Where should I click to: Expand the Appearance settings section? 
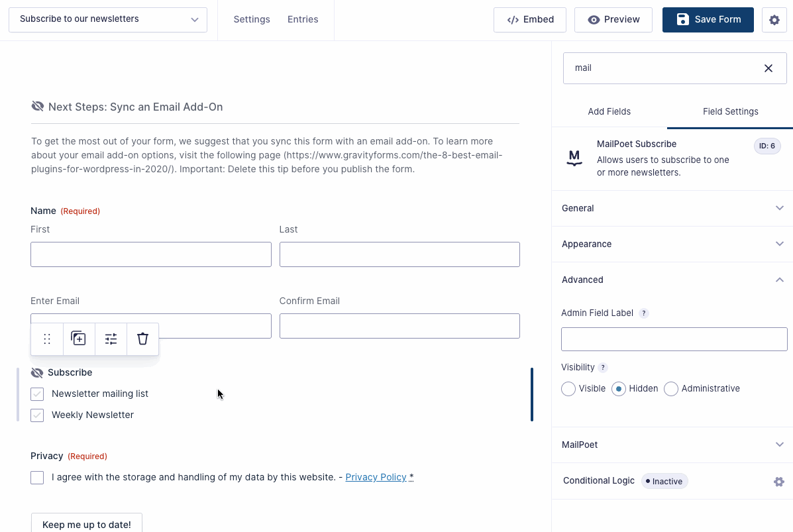(x=672, y=244)
